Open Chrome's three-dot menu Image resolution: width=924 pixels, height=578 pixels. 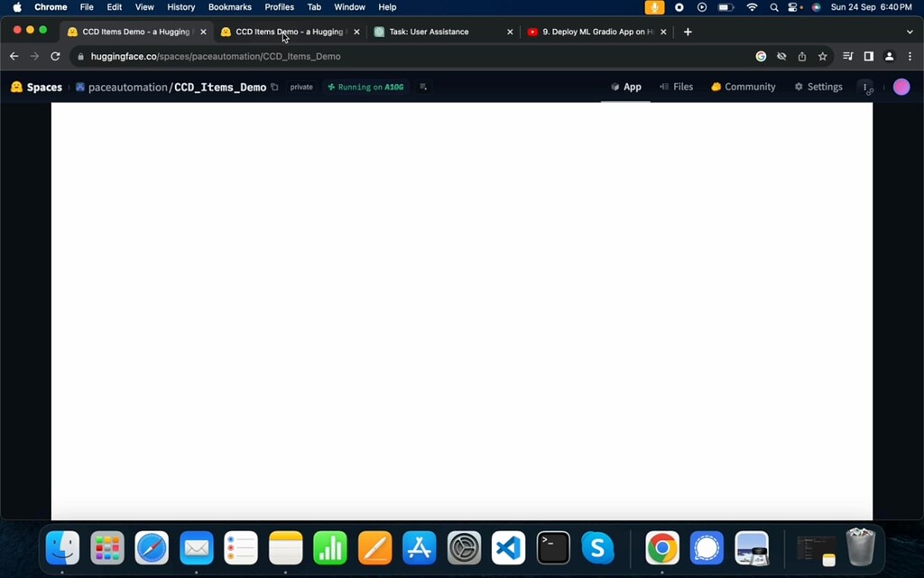click(911, 56)
